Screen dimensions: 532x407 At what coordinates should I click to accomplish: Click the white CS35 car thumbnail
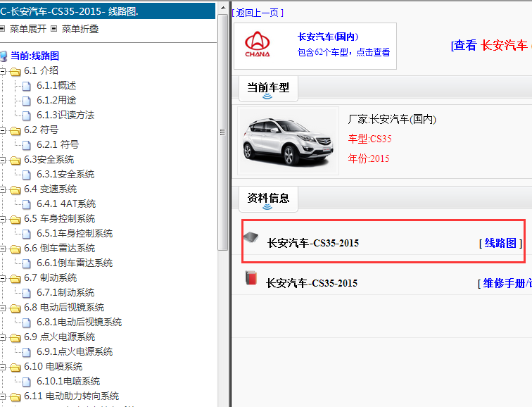coord(288,141)
